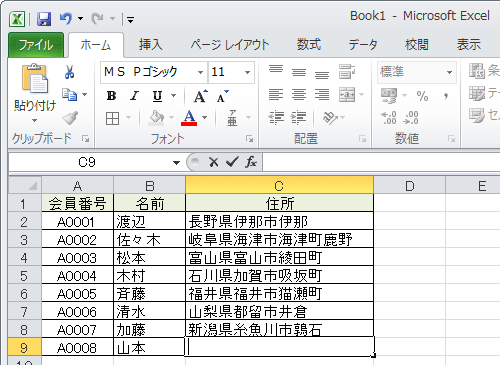Click the Accounting Number Format currency icon
The image size is (500, 365).
[389, 96]
